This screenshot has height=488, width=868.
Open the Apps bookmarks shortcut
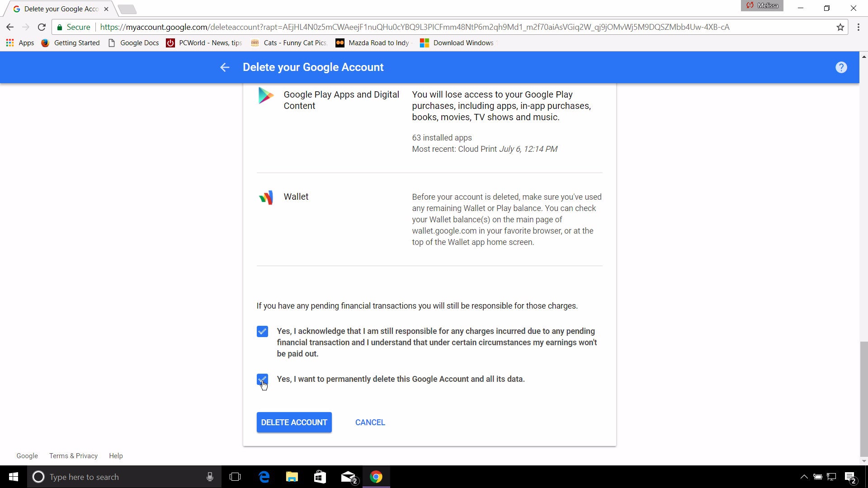pos(20,43)
